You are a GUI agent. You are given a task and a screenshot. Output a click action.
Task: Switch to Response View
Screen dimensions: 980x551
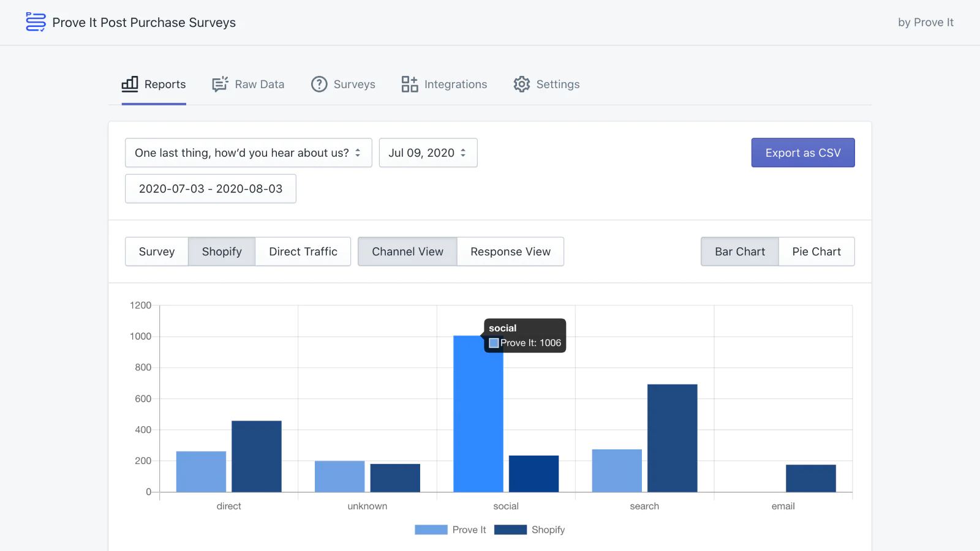click(x=510, y=252)
